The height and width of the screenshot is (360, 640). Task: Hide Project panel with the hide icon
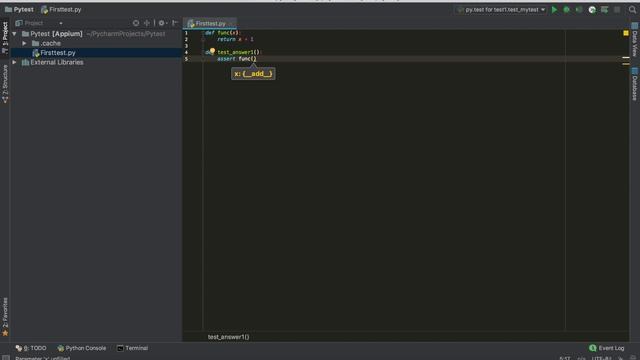tap(175, 23)
